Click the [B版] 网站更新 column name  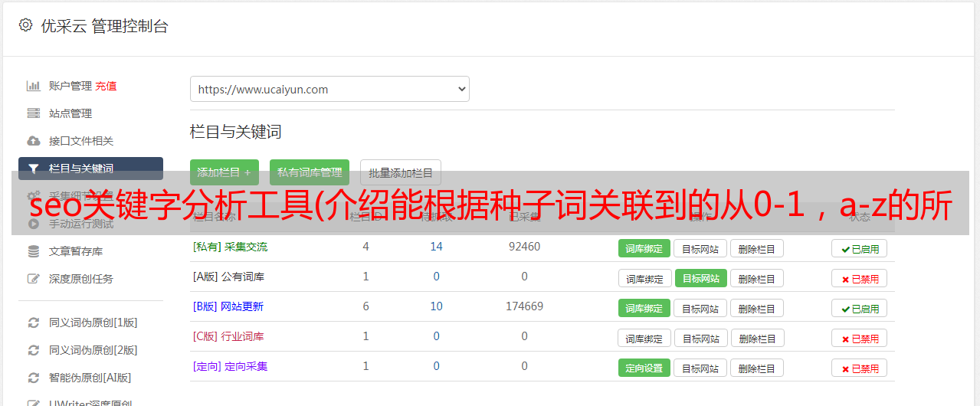click(x=228, y=306)
